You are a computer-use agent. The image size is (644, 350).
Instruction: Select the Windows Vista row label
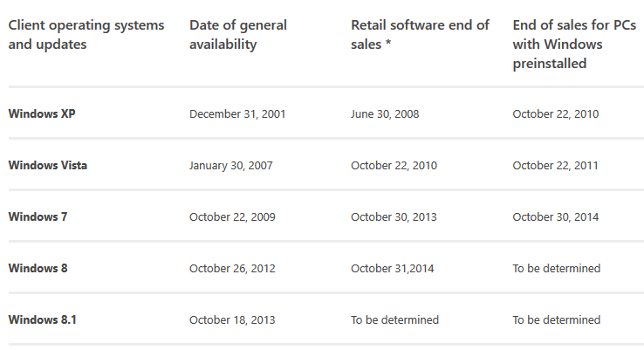[x=48, y=165]
